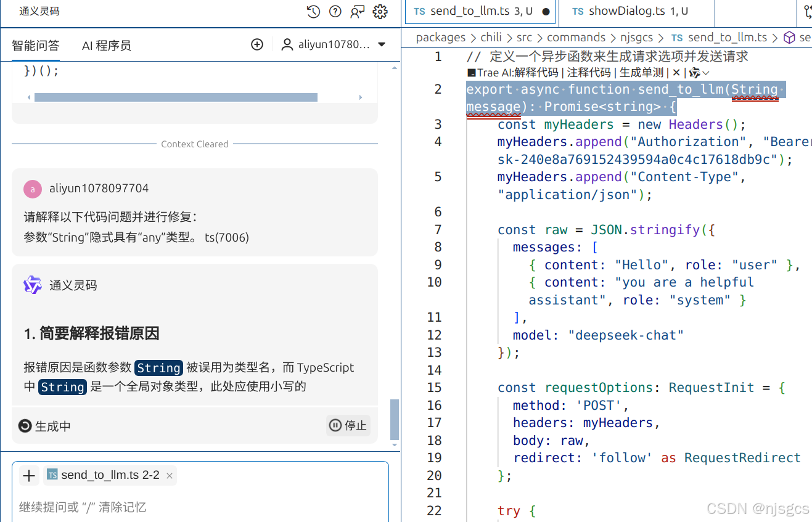Click the 通义灵码 panel title

39,12
